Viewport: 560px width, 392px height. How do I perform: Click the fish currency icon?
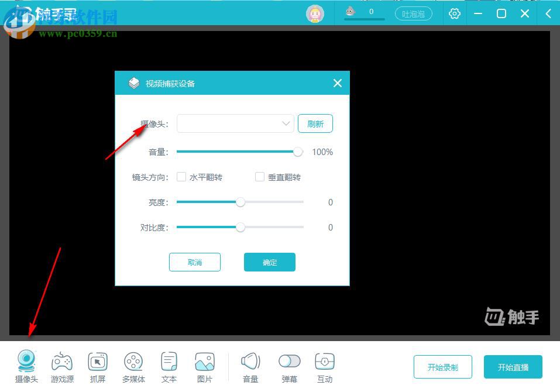coord(351,11)
